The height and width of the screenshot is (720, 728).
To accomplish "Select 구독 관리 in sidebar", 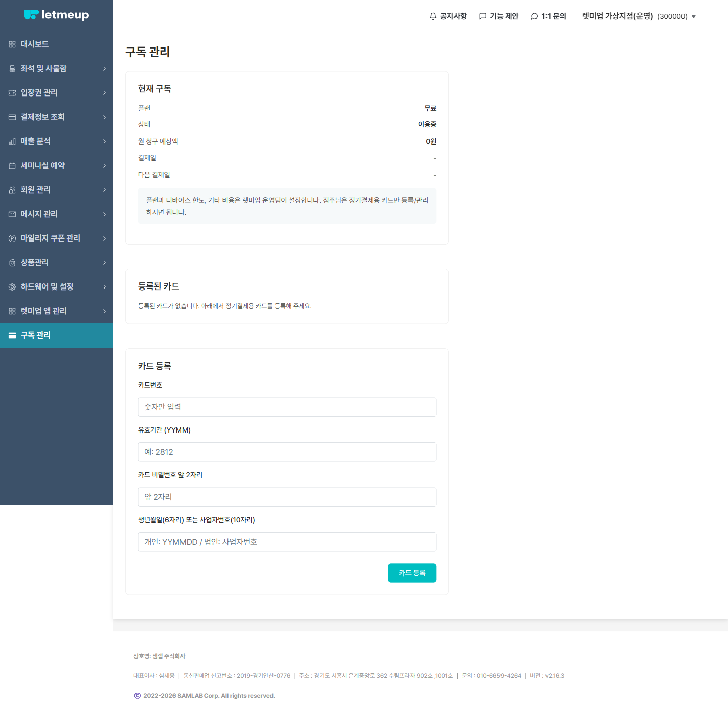I will point(57,335).
